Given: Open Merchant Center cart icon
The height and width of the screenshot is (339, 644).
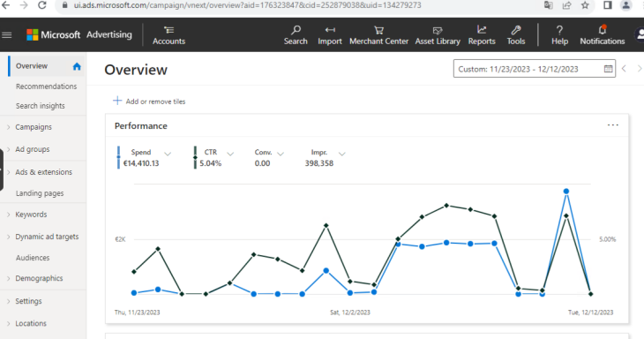Looking at the screenshot, I should (378, 30).
